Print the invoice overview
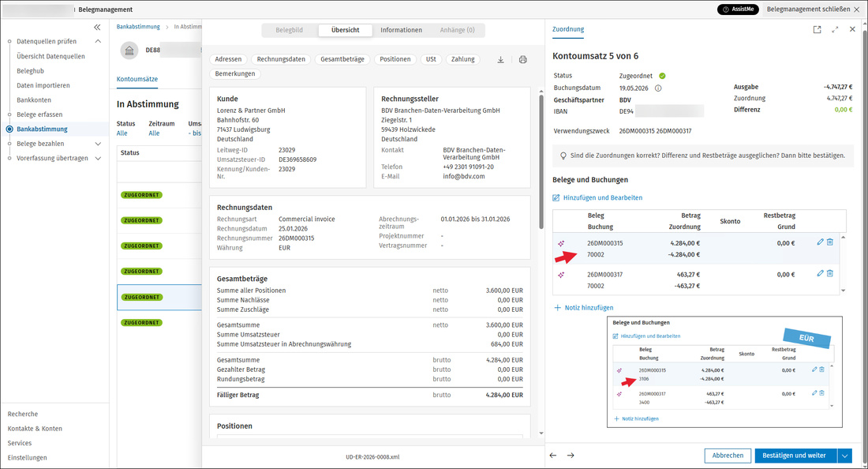 (x=522, y=59)
